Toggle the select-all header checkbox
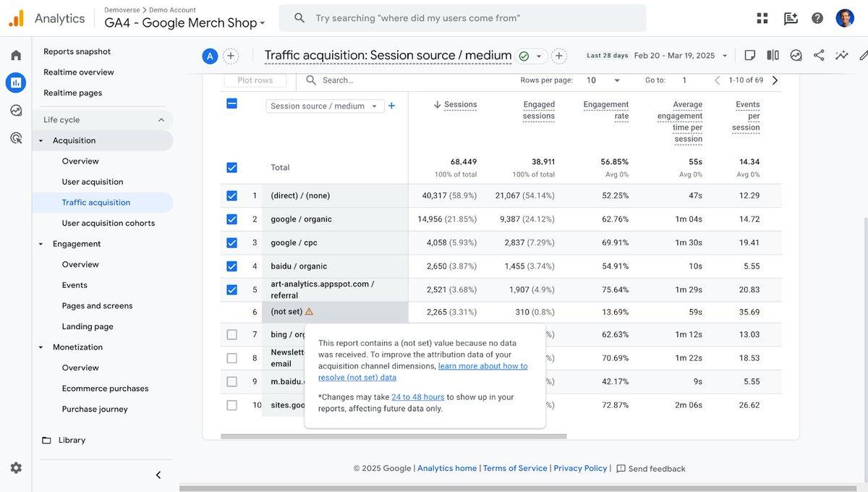Image resolution: width=868 pixels, height=492 pixels. tap(231, 103)
